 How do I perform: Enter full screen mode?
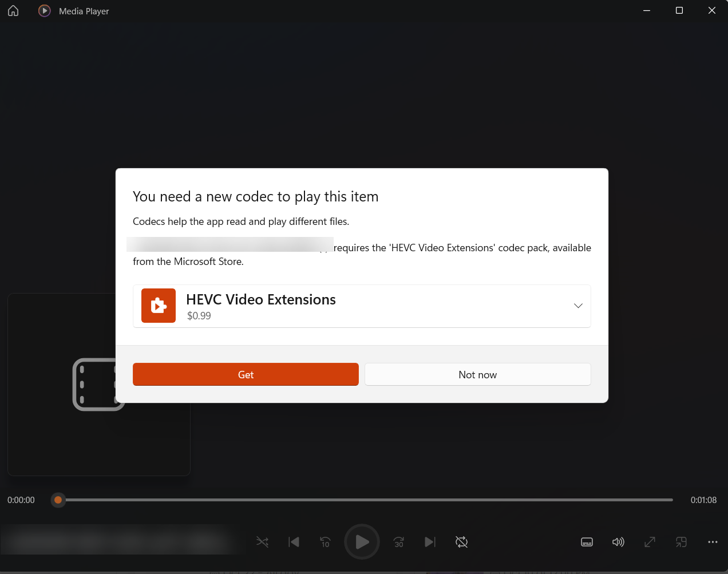tap(650, 542)
